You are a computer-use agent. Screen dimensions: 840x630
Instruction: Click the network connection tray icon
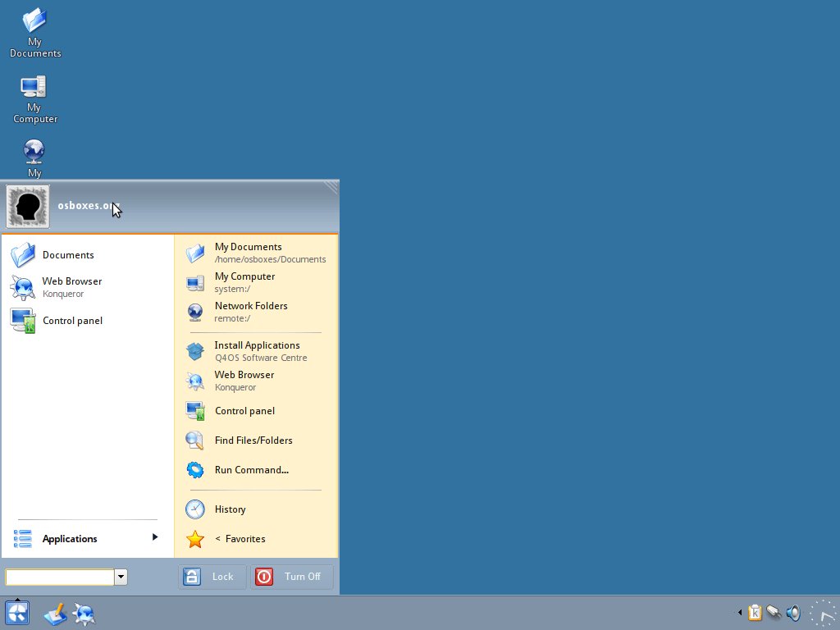(774, 612)
